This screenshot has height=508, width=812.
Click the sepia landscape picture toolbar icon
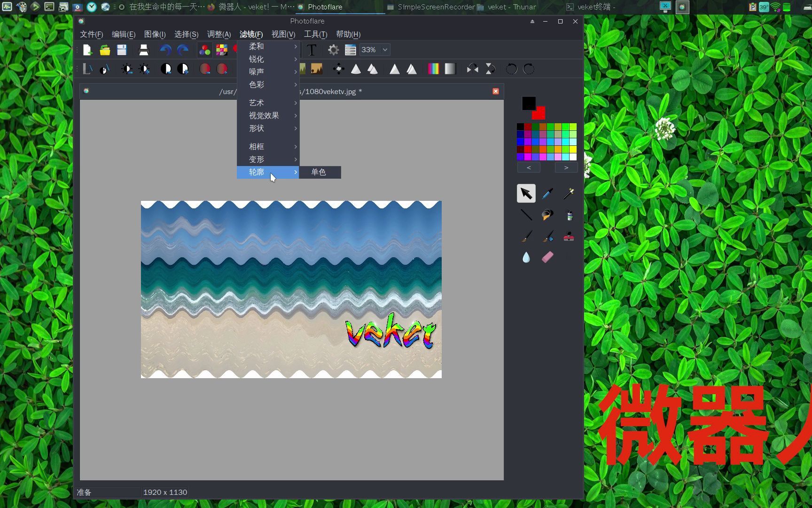tap(317, 69)
